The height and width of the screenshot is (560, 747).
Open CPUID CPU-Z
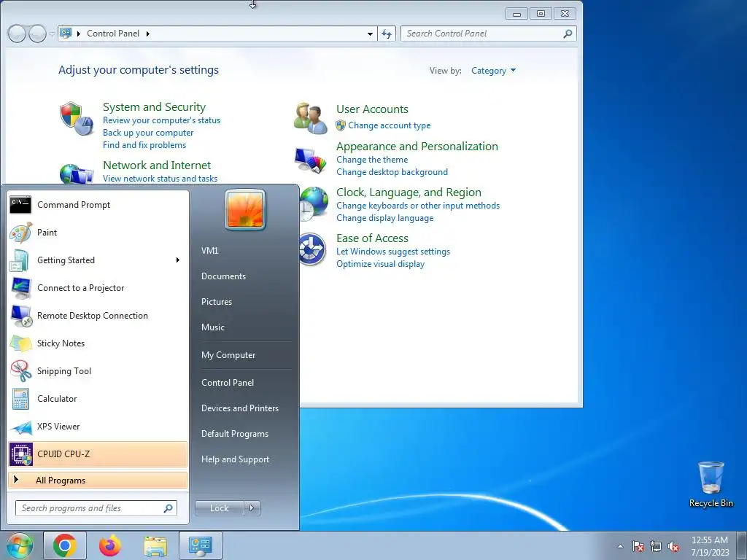click(98, 454)
